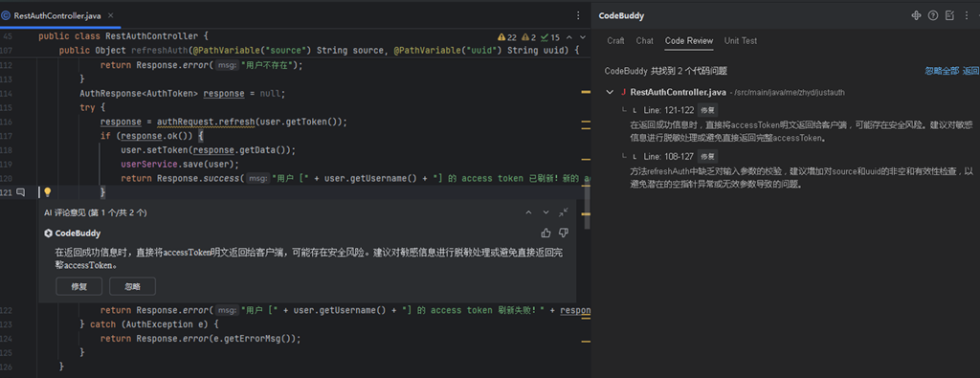Screen dimensions: 980x378
Task: Click the 修复 button for Line 108-127
Action: coord(707,156)
